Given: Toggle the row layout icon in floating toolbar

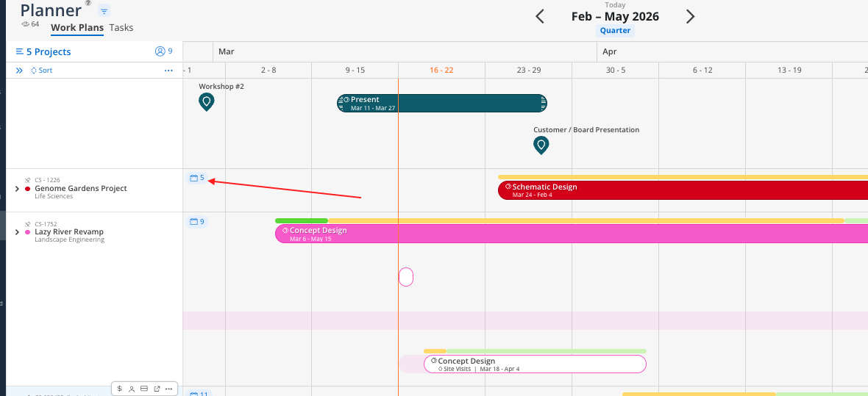Looking at the screenshot, I should pyautogui.click(x=144, y=389).
